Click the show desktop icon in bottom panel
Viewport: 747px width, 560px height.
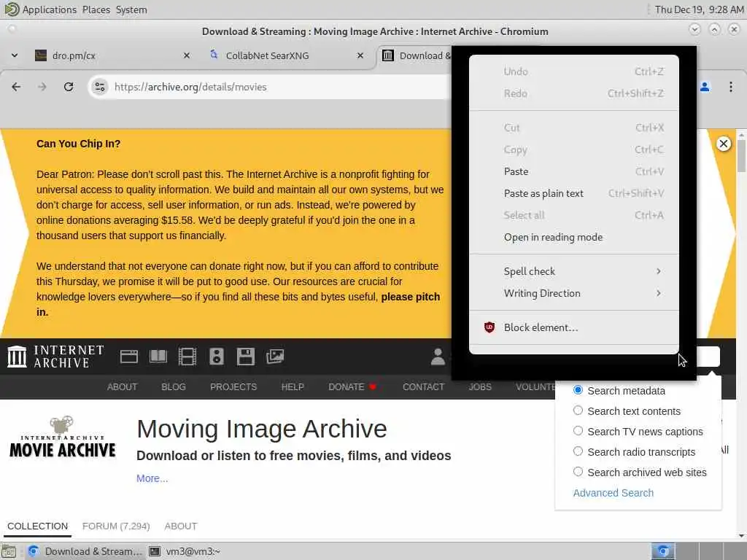click(9, 551)
